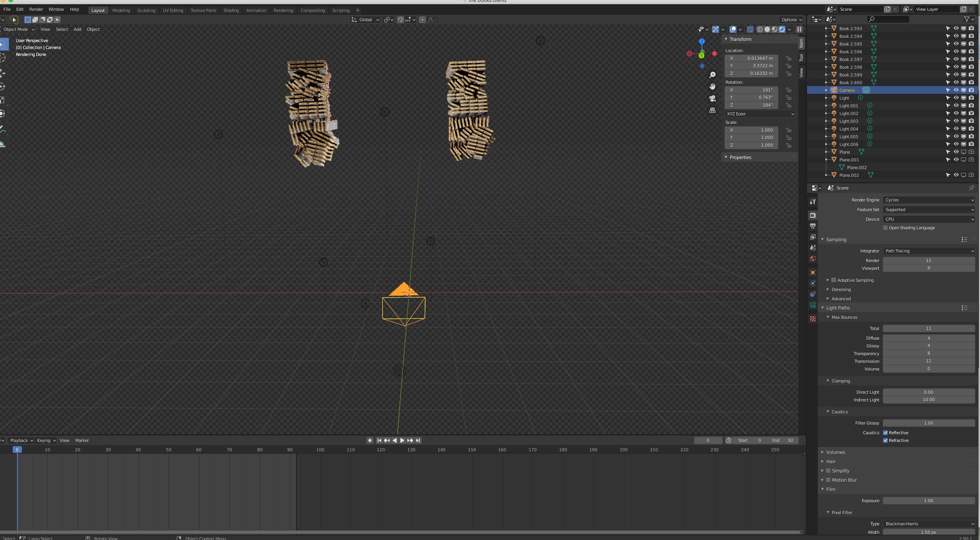Jump to the end frame in timeline

point(418,440)
